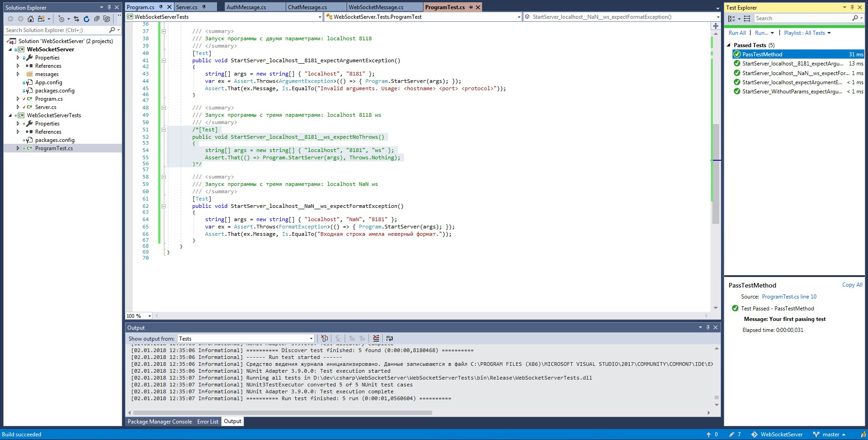Image resolution: width=868 pixels, height=440 pixels.
Task: Click Test Explorer search magnifier icon
Action: (x=855, y=18)
